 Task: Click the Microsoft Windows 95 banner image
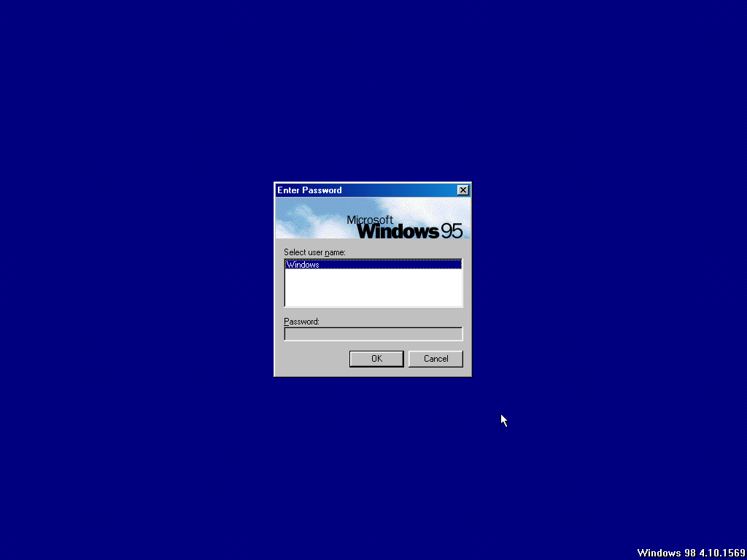click(373, 218)
